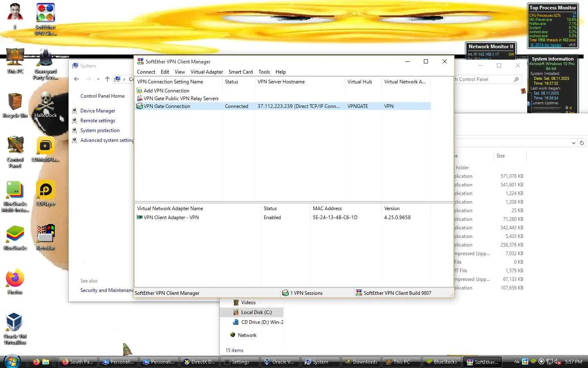Sort by Virtual Hub column header
Image resolution: width=588 pixels, height=368 pixels.
click(x=363, y=82)
